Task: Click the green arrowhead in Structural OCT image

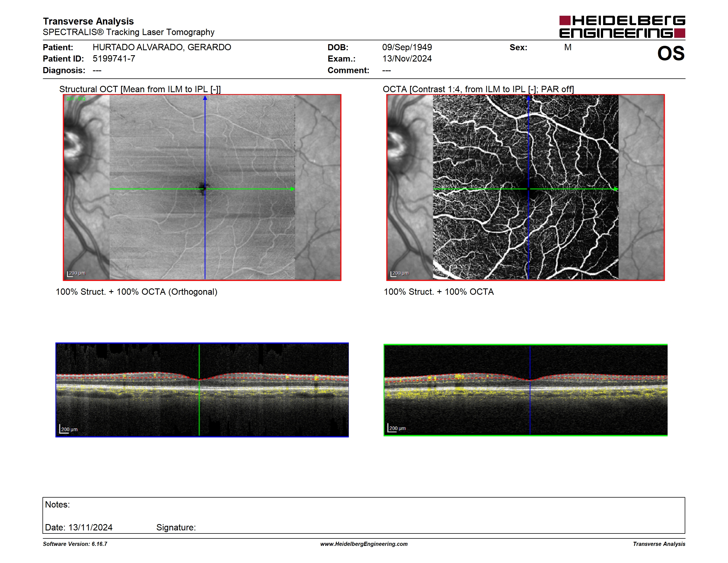Action: 293,189
